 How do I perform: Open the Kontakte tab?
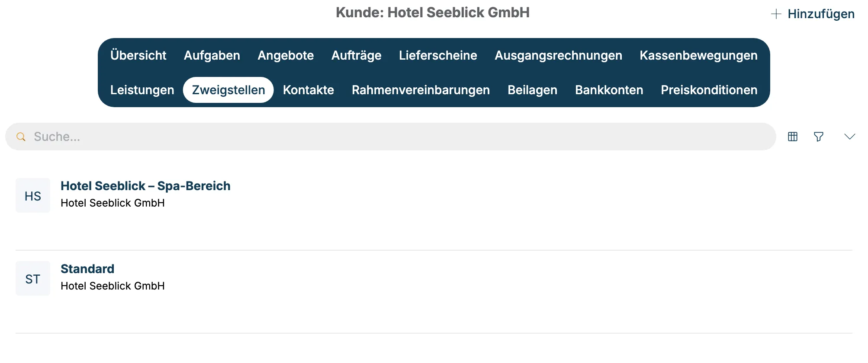pos(309,90)
